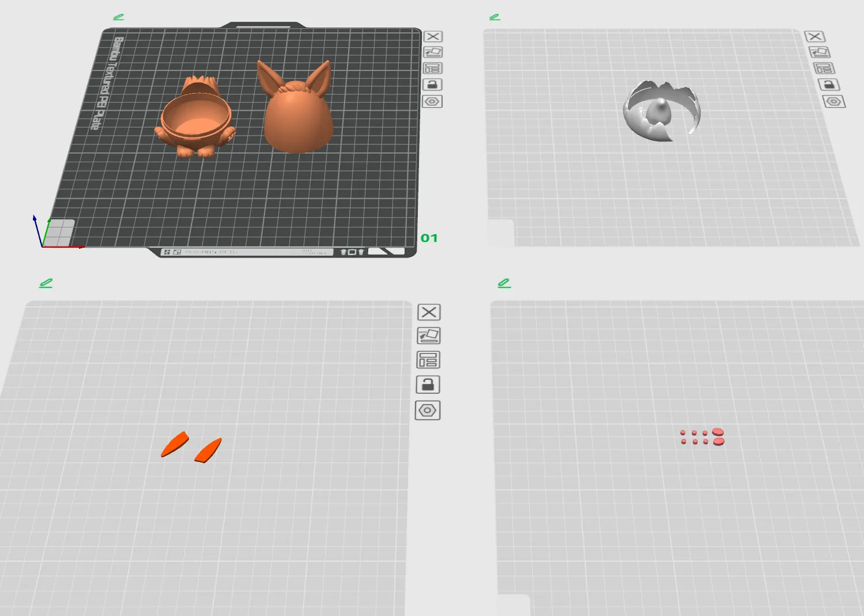Click the Bambu Textured PEI Plate label
This screenshot has height=616, width=864.
108,83
